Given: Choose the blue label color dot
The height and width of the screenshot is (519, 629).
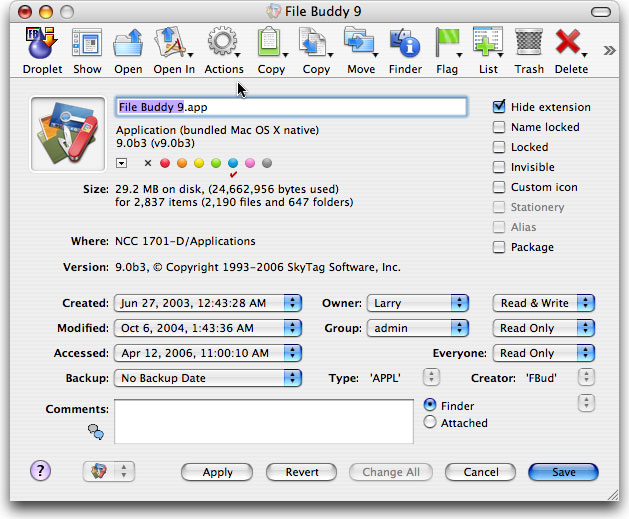Looking at the screenshot, I should (233, 163).
